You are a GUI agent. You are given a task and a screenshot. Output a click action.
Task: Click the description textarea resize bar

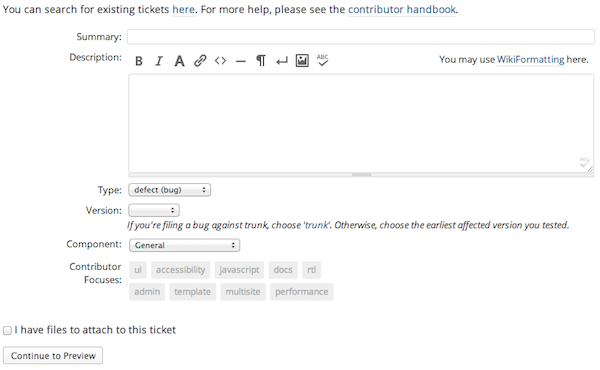pyautogui.click(x=361, y=175)
